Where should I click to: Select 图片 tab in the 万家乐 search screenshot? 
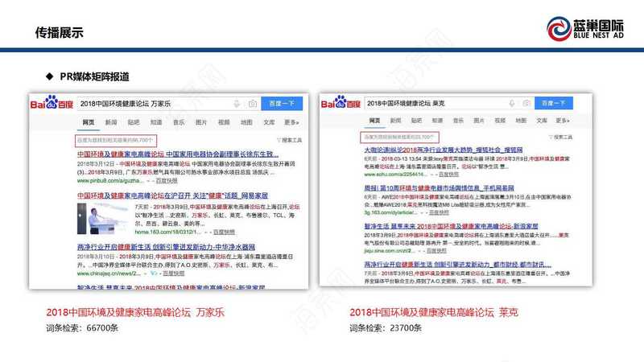pos(201,122)
